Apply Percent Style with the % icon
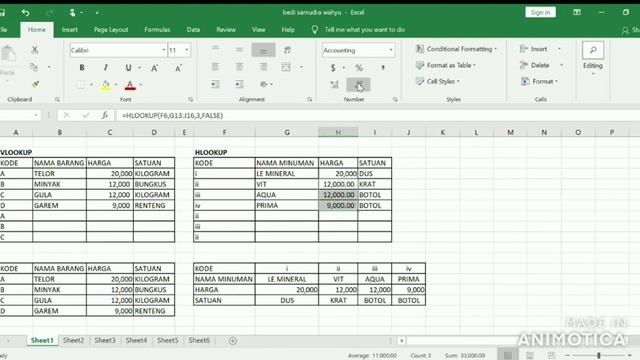The width and height of the screenshot is (640, 360). tap(359, 68)
